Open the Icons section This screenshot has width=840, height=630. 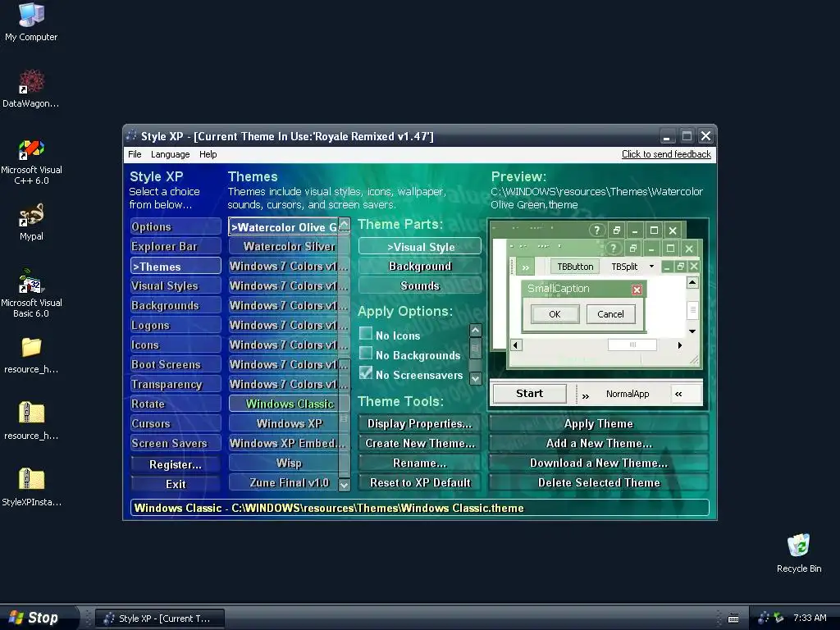(176, 345)
